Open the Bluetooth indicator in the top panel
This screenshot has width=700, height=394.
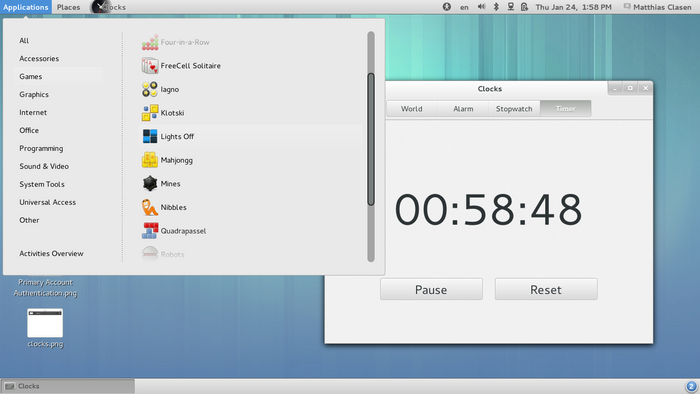coord(496,7)
